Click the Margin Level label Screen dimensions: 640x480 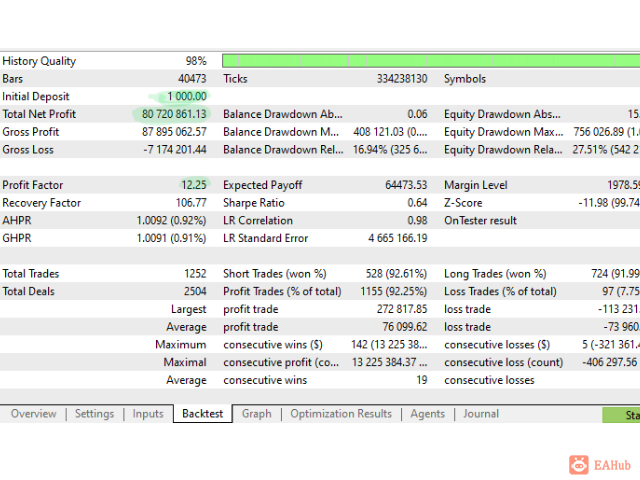coord(476,185)
